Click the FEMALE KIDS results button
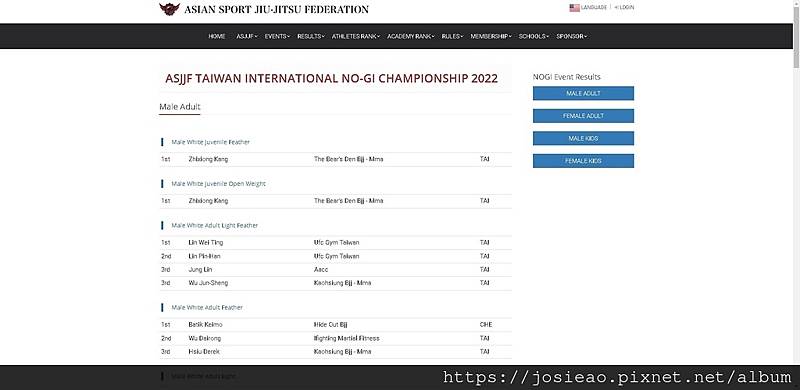Image resolution: width=800 pixels, height=390 pixels. 583,161
